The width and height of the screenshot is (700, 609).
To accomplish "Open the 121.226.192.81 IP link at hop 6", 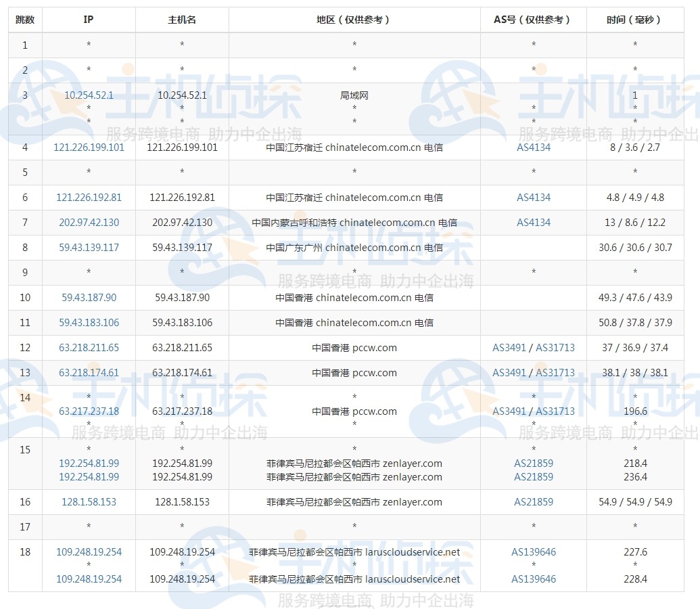I will pyautogui.click(x=89, y=198).
